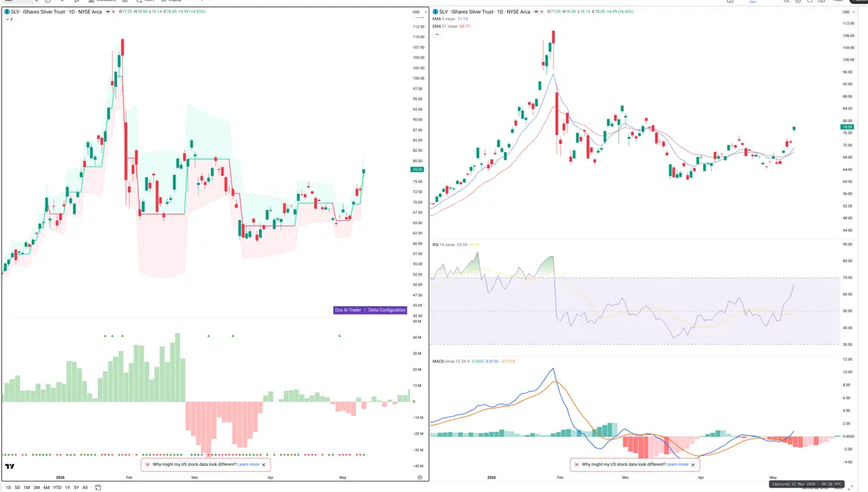This screenshot has width=868, height=492.
Task: Open chart settings gear on left time axis
Action: tap(420, 478)
